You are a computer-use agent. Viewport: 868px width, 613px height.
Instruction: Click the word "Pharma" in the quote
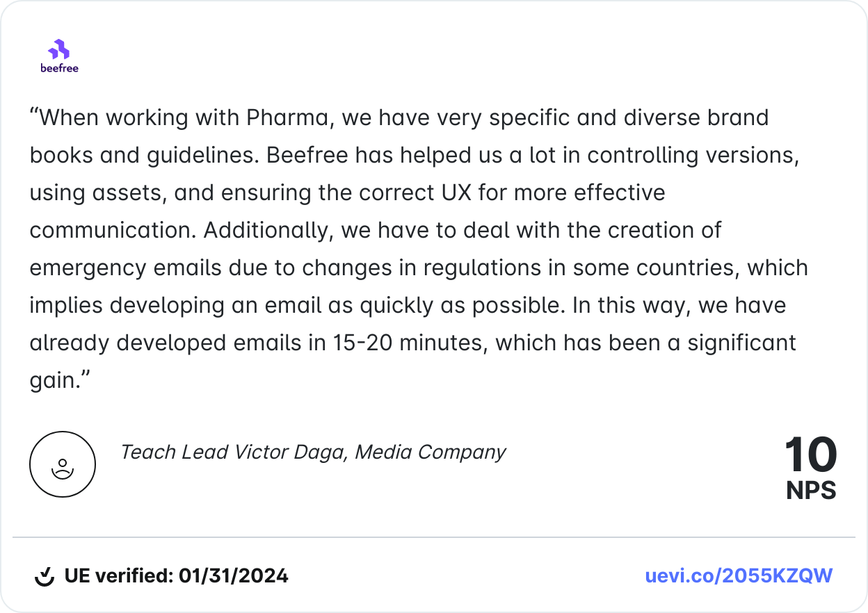(287, 117)
